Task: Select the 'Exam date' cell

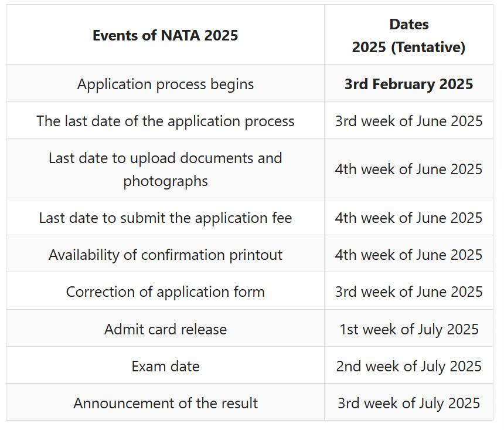Action: [x=165, y=366]
